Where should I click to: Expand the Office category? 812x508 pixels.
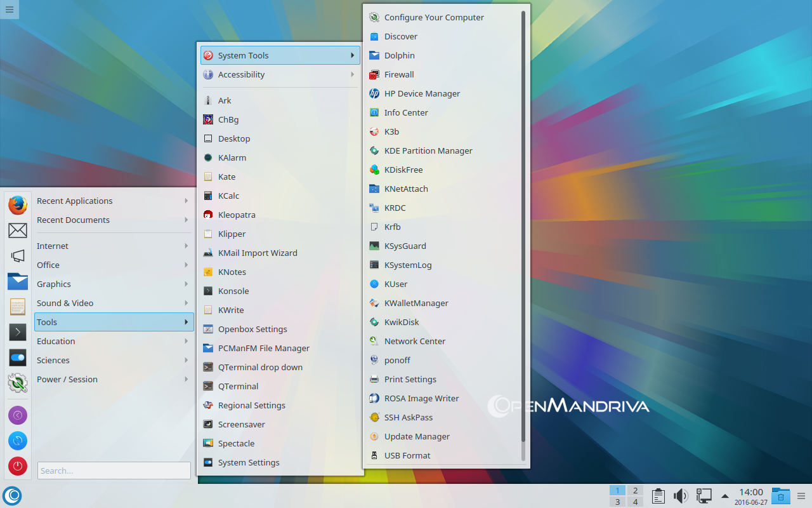[x=113, y=265]
